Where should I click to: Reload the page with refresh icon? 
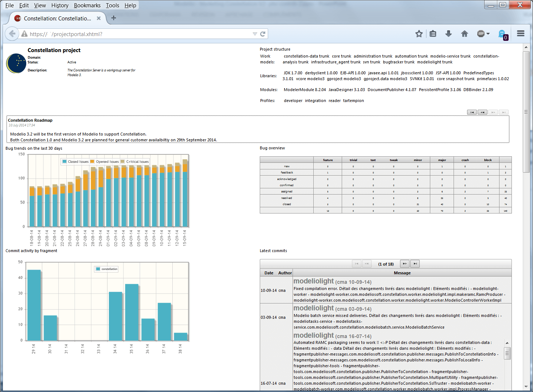point(263,34)
